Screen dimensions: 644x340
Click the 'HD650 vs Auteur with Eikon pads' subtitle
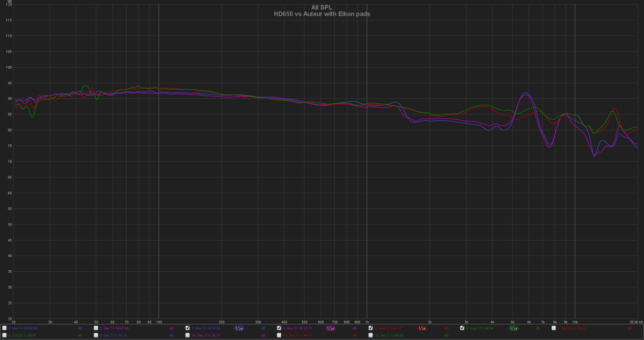pyautogui.click(x=322, y=14)
